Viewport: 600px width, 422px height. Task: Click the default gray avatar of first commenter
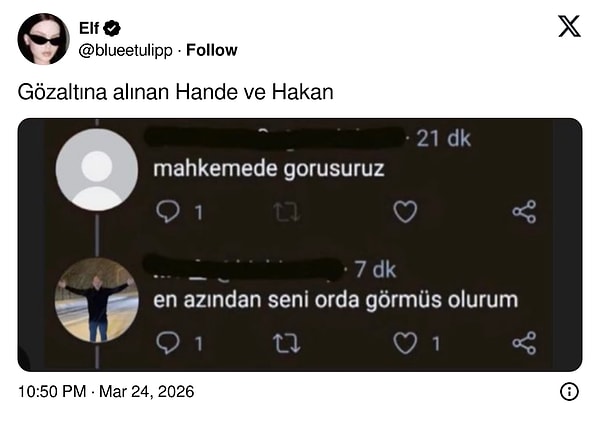[x=97, y=169]
